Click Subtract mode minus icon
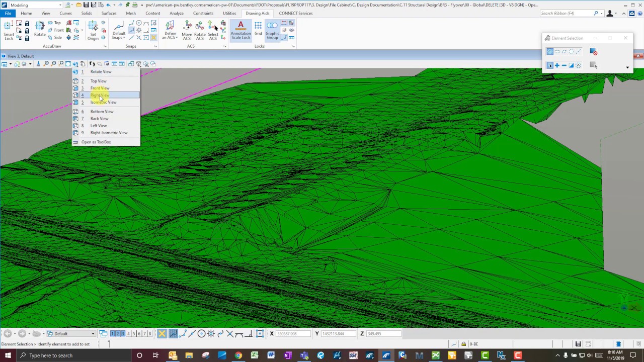 564,65
